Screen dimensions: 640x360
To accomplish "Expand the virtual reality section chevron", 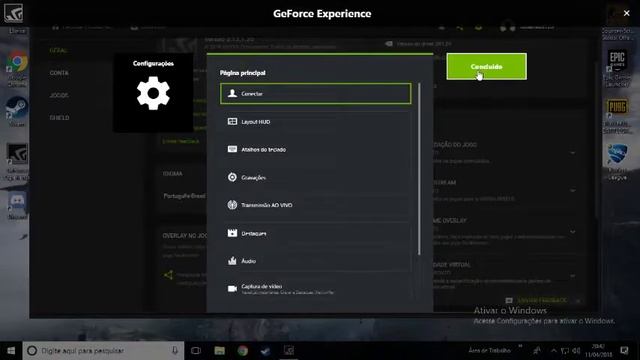I will (573, 276).
